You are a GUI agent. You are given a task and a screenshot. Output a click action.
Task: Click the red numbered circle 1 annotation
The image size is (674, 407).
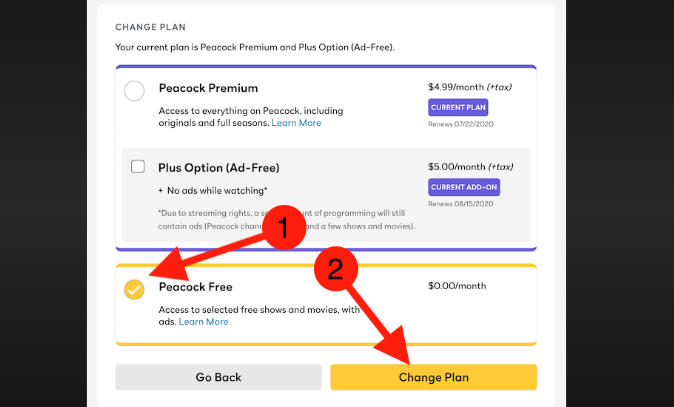[282, 229]
